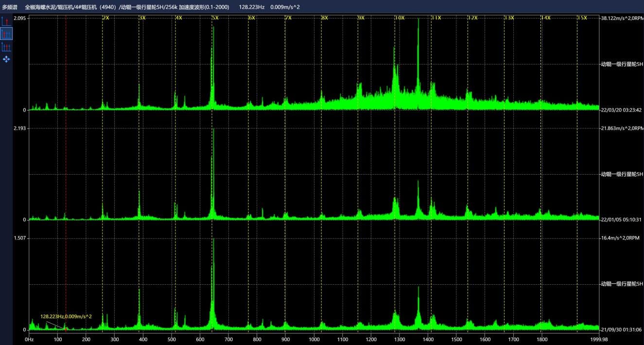
Task: Select the 22/03/20 03:23:42 spectrum timestamp
Action: coord(622,110)
